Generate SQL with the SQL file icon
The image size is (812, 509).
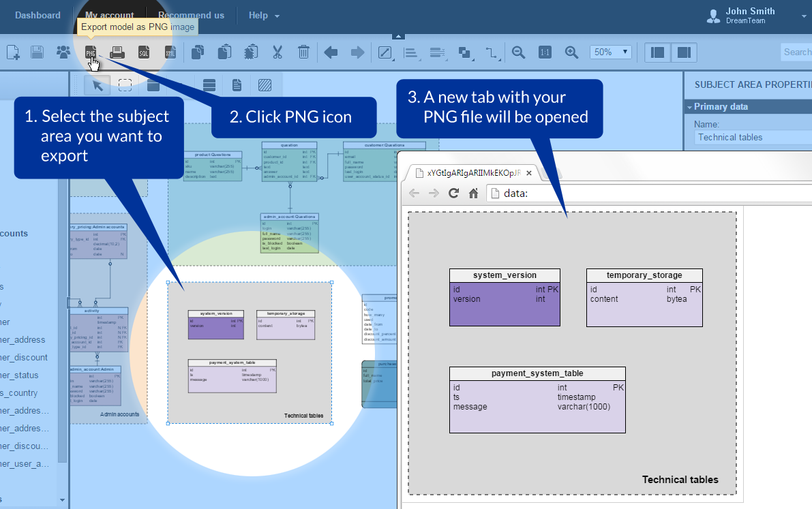[144, 52]
